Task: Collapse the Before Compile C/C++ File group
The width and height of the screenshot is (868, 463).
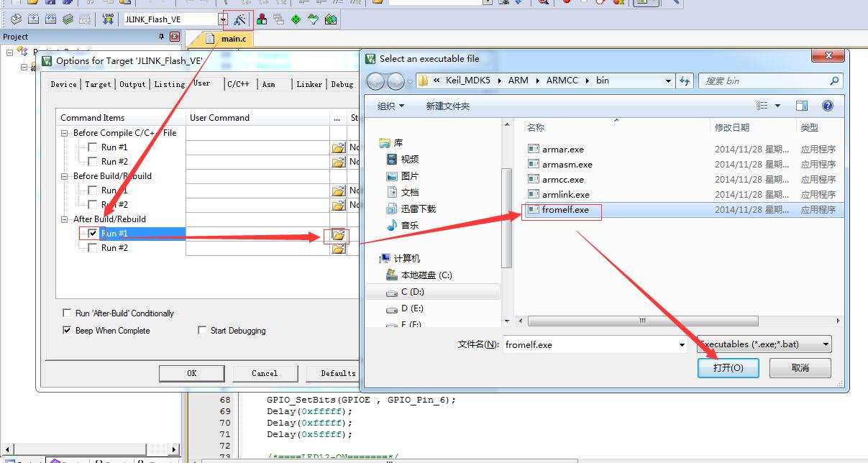Action: point(65,133)
